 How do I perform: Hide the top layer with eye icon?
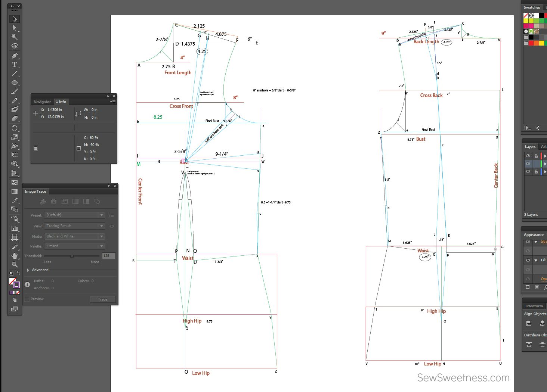click(528, 156)
